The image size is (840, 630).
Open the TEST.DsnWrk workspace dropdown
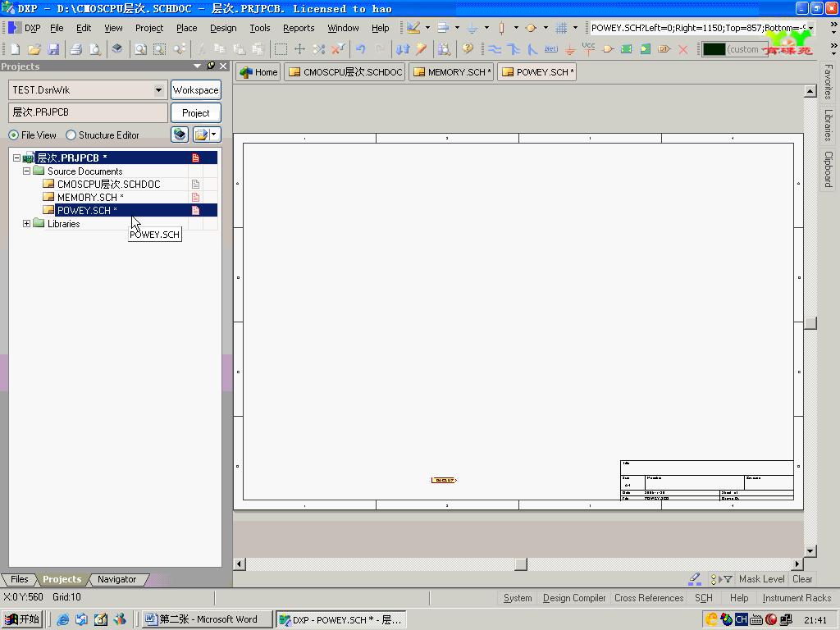point(158,90)
